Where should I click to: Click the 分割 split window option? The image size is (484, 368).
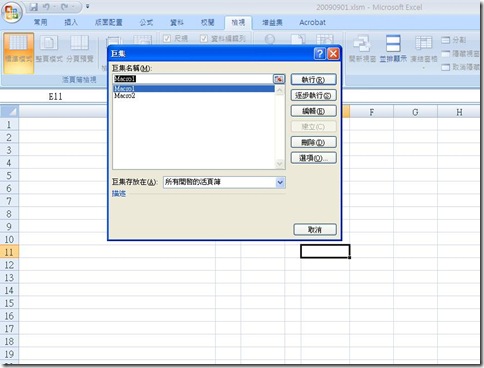(453, 40)
